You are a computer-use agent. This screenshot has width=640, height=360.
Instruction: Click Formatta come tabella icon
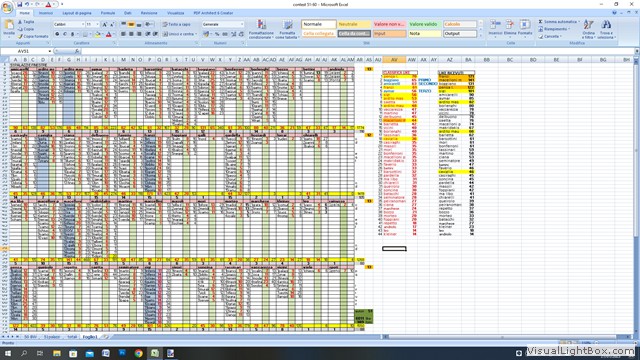tap(287, 29)
